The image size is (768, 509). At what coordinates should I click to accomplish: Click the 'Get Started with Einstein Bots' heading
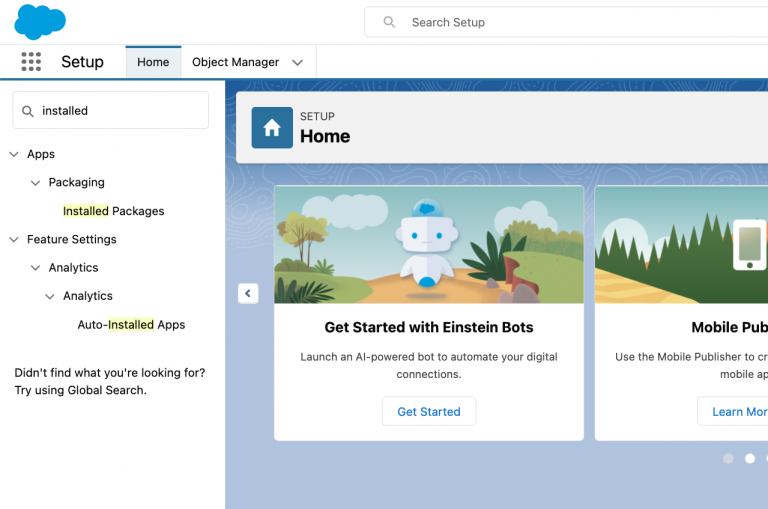tap(429, 327)
